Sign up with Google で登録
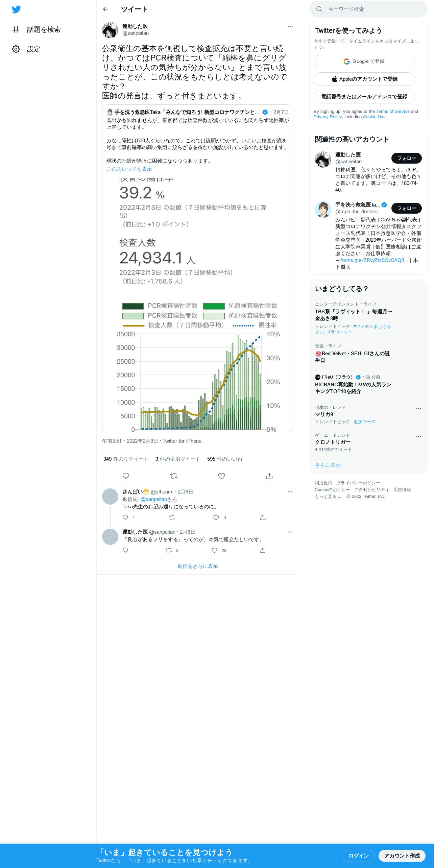The width and height of the screenshot is (434, 868). coord(364,62)
